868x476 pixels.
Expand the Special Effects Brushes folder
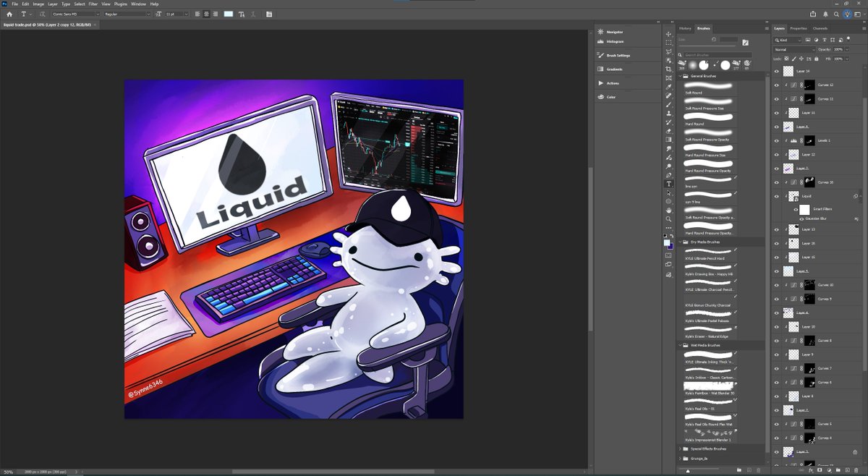[x=681, y=449]
